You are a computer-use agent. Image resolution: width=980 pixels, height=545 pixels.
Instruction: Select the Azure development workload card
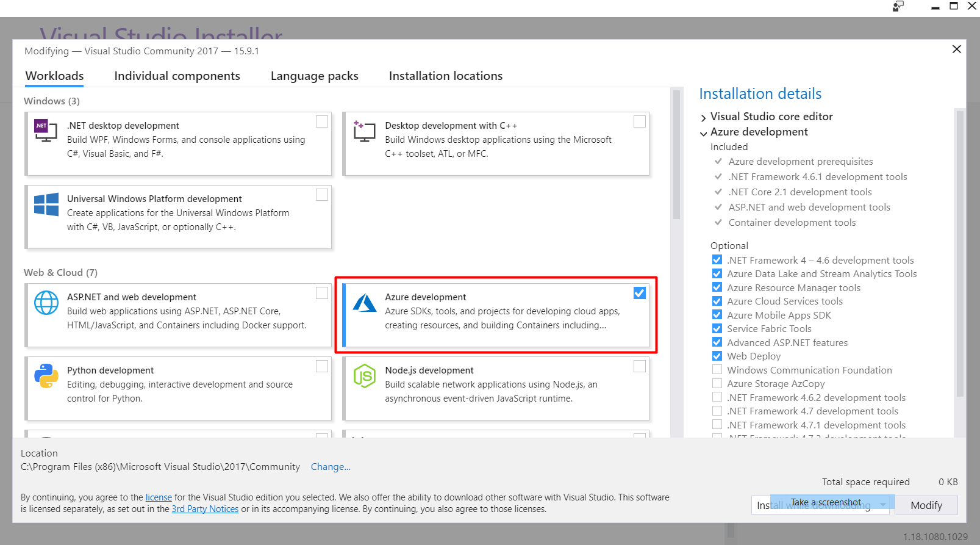496,315
